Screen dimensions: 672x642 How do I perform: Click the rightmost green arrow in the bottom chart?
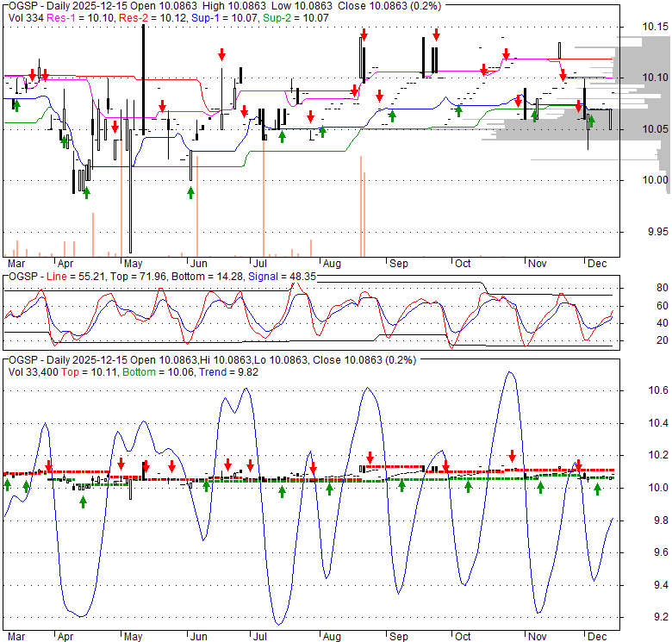click(x=597, y=489)
